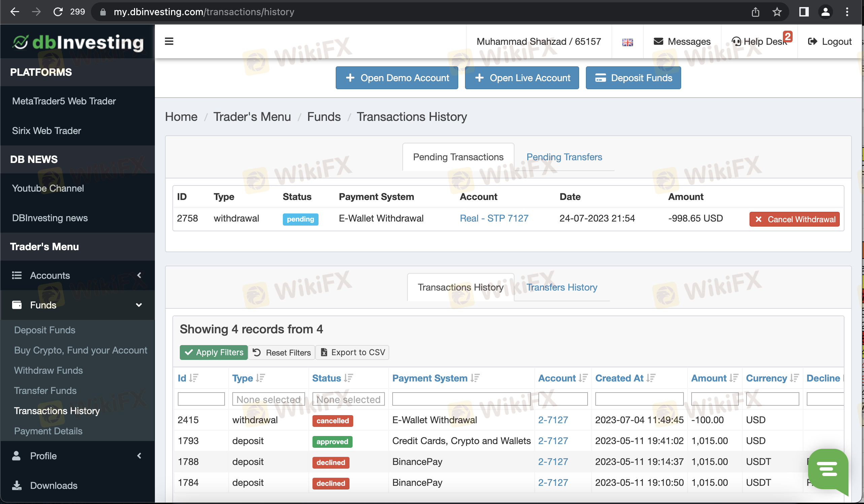864x504 pixels.
Task: Click the Id filter input field
Action: click(201, 399)
